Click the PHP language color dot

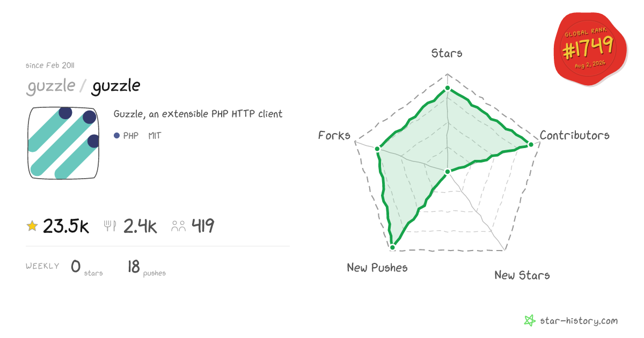(x=116, y=136)
